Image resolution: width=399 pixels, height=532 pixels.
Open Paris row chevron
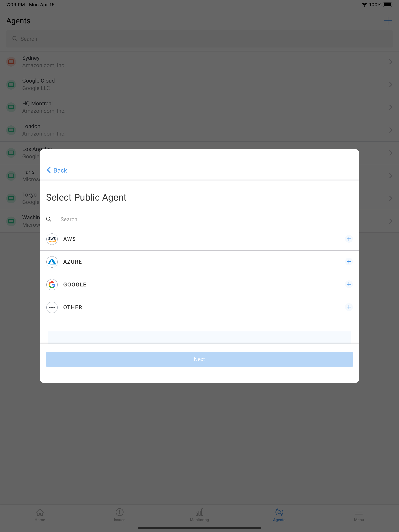point(391,176)
